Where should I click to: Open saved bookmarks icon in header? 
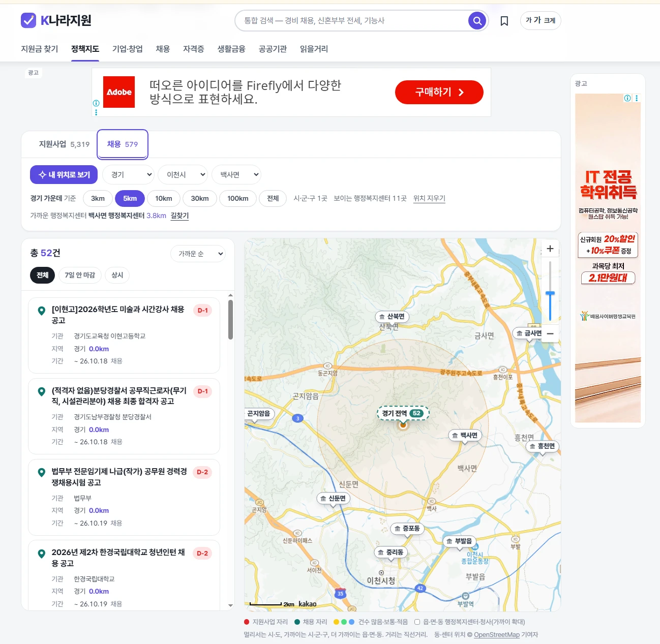504,21
